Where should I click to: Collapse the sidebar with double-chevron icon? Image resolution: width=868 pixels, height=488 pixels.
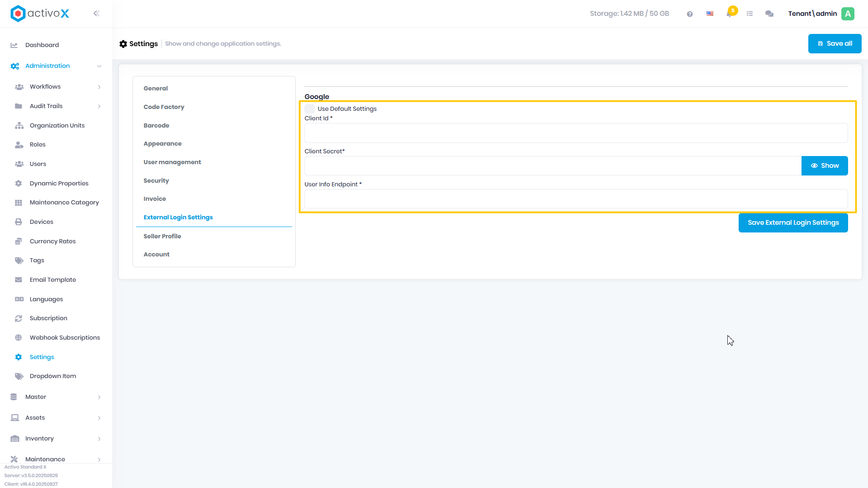tap(96, 14)
